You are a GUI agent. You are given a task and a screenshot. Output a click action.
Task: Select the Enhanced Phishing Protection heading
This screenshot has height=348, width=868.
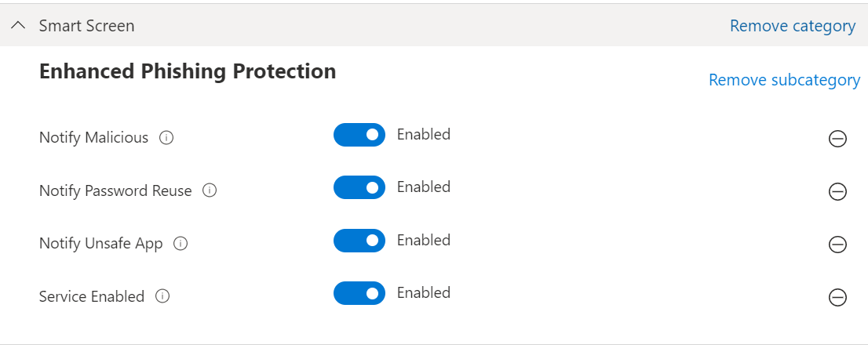point(188,71)
